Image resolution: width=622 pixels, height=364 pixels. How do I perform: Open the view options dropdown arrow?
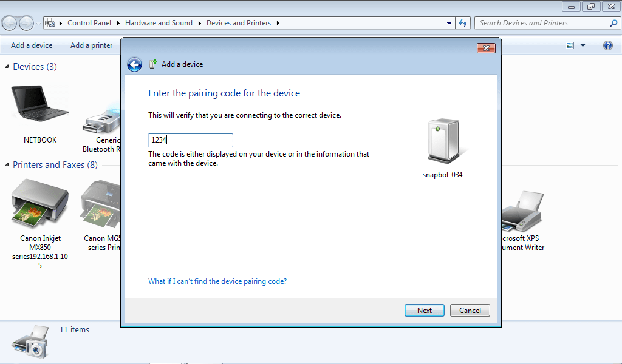(x=583, y=45)
